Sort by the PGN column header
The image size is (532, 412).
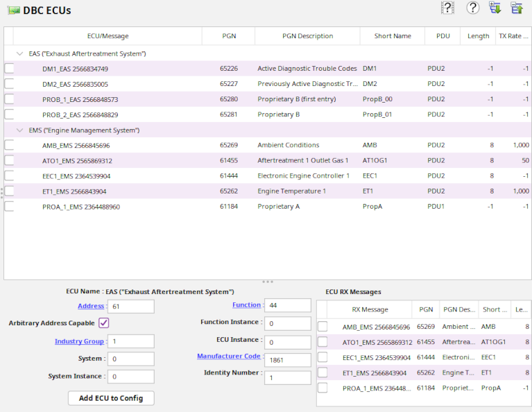tap(228, 36)
